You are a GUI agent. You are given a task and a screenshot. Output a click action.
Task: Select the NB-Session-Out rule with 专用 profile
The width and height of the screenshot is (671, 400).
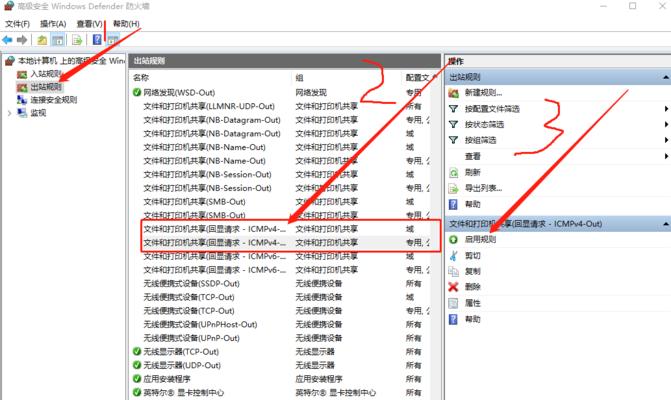pyautogui.click(x=208, y=188)
